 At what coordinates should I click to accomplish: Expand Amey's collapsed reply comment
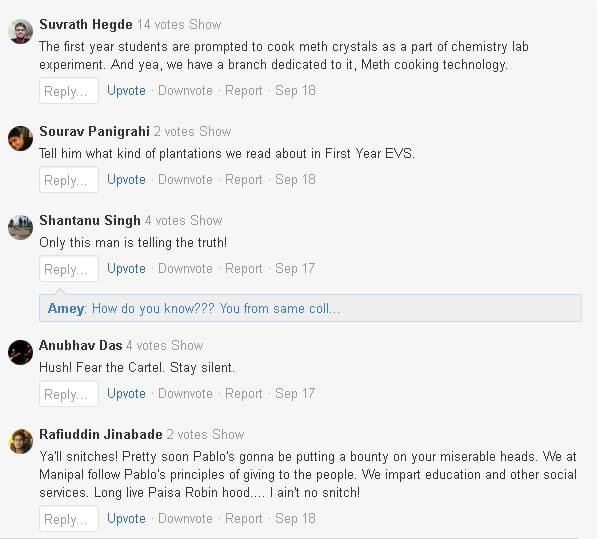[310, 308]
